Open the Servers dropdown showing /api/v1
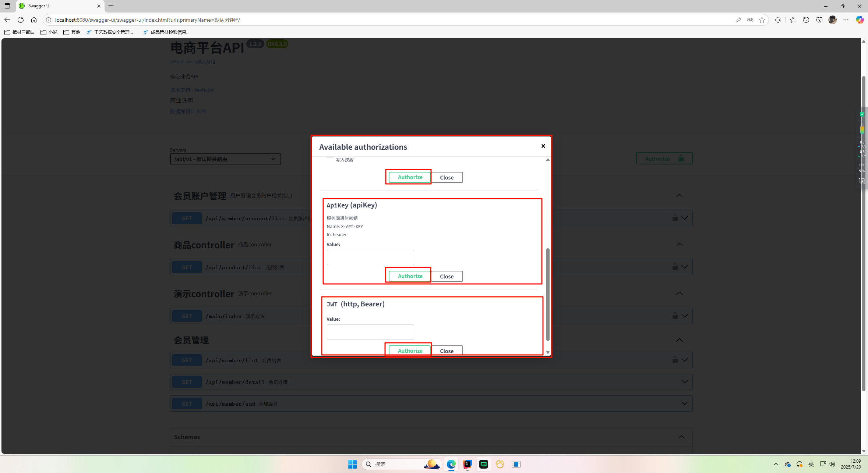Screen dimensions: 868x473 tap(225, 159)
